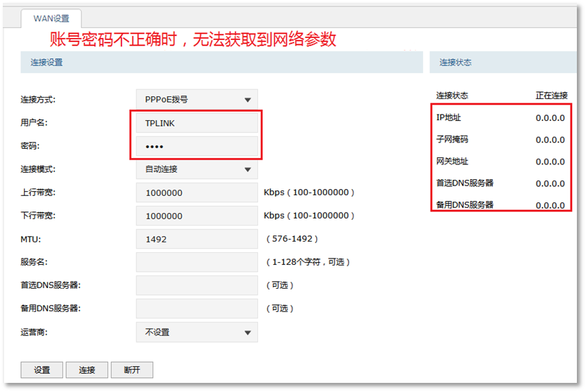
Task: Focus the empty 服务名 field
Action: tap(197, 262)
